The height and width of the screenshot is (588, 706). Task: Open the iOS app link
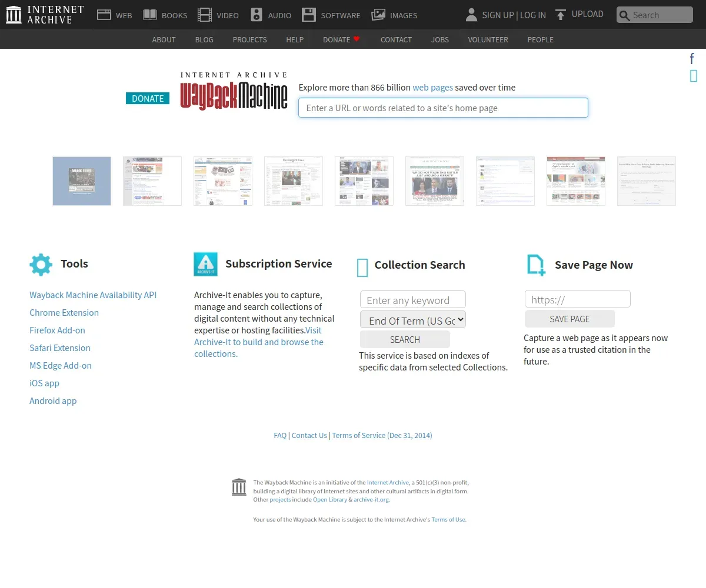pyautogui.click(x=44, y=383)
